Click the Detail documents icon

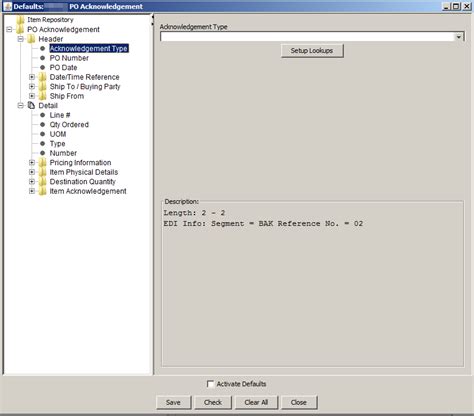[x=31, y=106]
